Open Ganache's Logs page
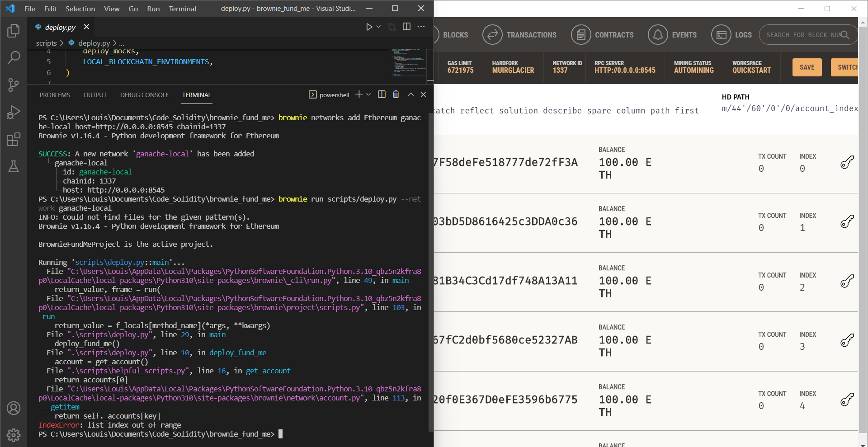Screen dimensions: 868x447 click(x=731, y=35)
